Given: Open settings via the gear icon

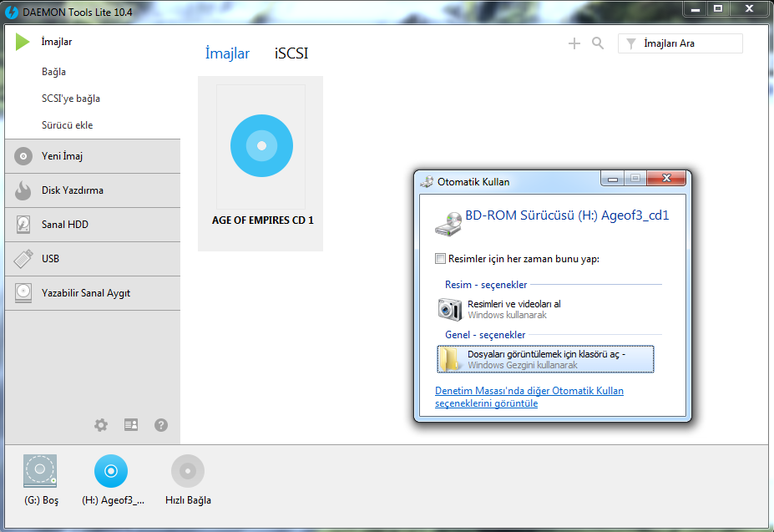Looking at the screenshot, I should [x=101, y=425].
